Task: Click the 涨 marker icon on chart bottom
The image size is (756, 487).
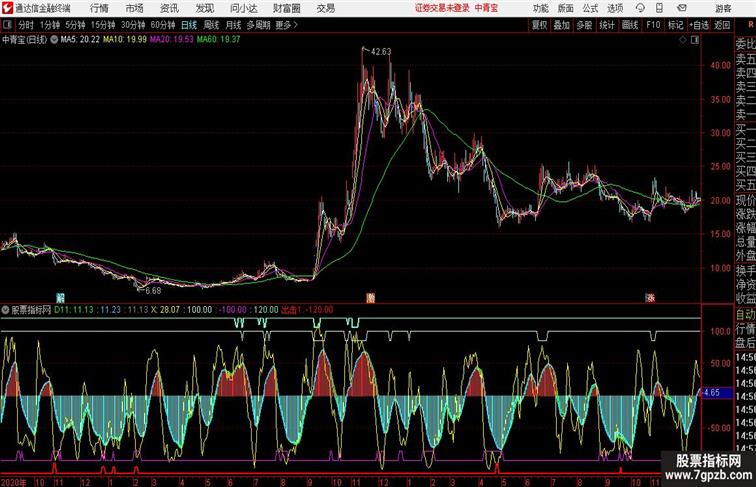Action: point(650,298)
